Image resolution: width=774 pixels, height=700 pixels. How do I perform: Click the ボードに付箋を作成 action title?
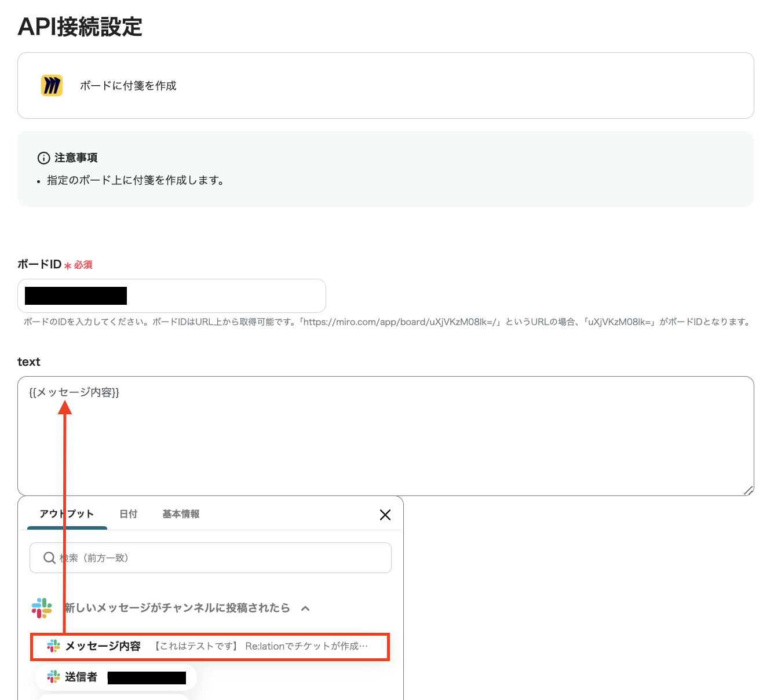click(128, 86)
